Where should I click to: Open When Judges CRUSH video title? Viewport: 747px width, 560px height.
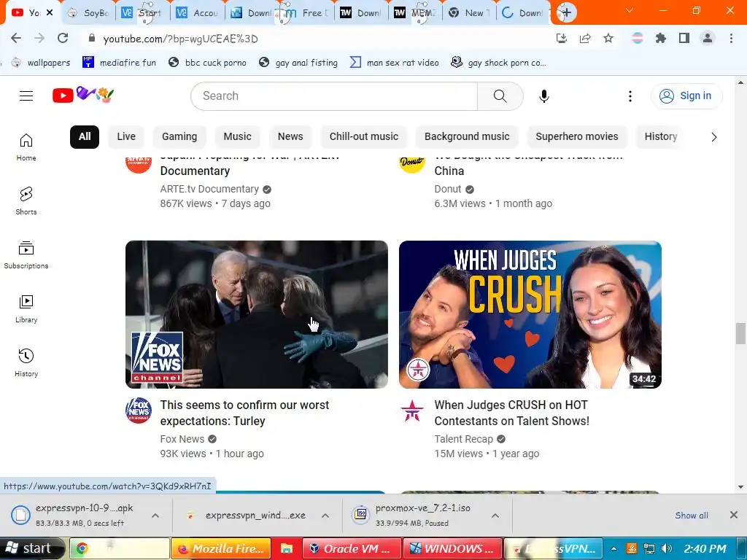click(x=511, y=413)
